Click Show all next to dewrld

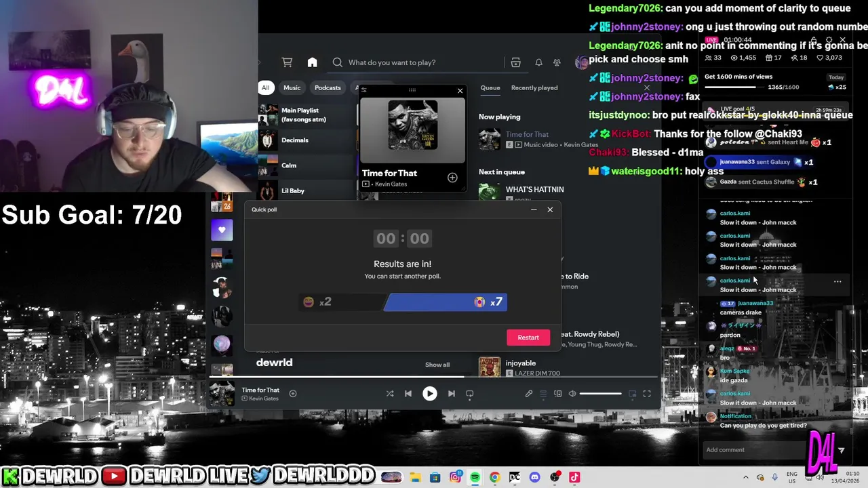[437, 365]
